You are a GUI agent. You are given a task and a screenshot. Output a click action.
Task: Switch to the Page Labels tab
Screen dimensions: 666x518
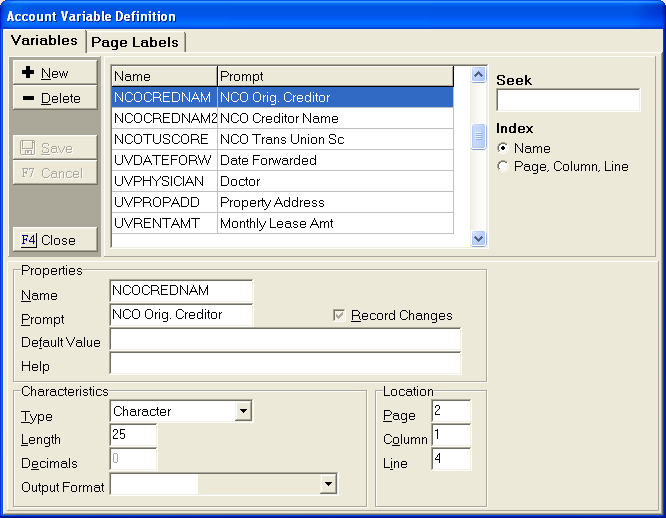click(x=135, y=42)
